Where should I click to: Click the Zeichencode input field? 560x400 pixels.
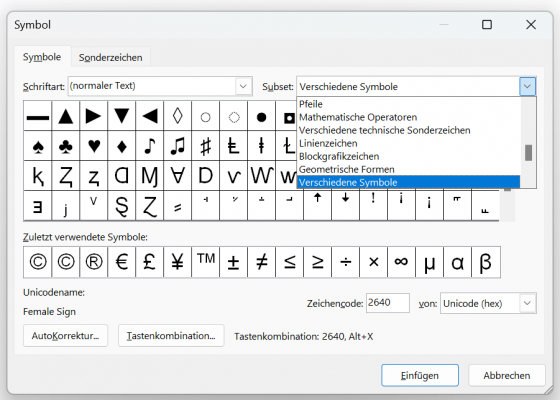pos(388,303)
